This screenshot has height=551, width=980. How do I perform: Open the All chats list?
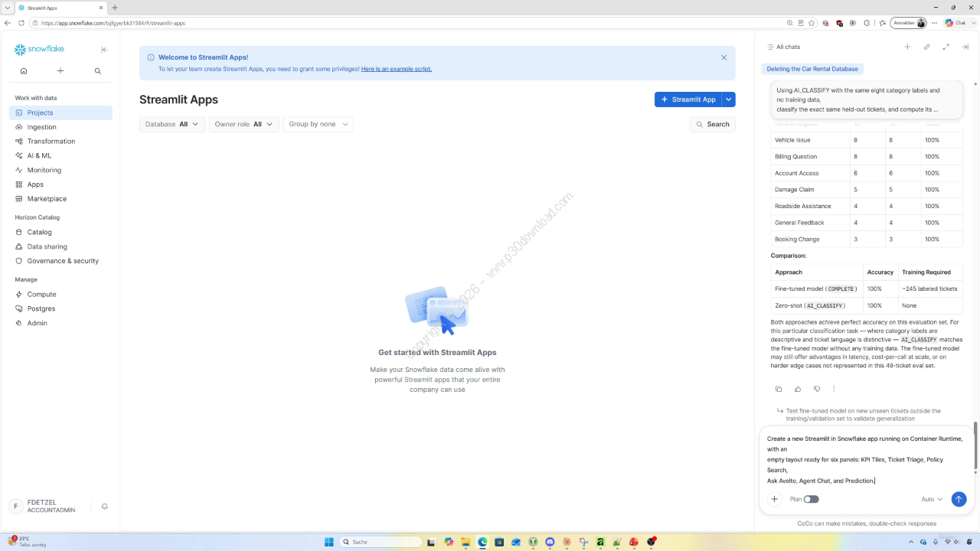tap(783, 47)
